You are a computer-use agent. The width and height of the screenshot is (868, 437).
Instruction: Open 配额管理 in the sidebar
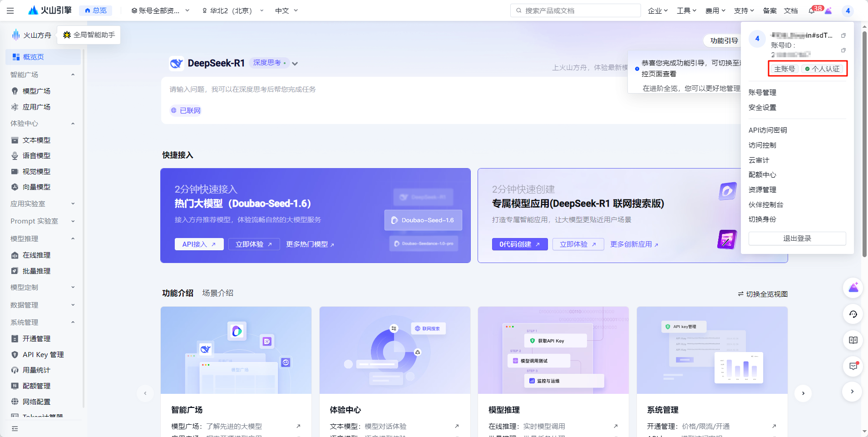click(36, 386)
